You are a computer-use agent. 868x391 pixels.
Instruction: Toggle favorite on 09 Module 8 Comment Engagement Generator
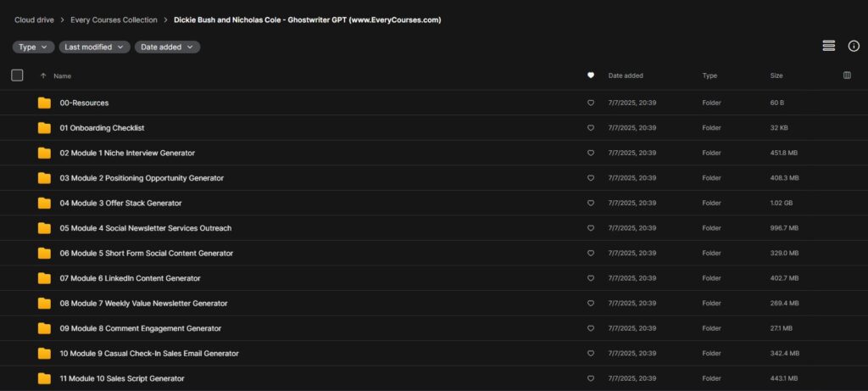coord(591,328)
